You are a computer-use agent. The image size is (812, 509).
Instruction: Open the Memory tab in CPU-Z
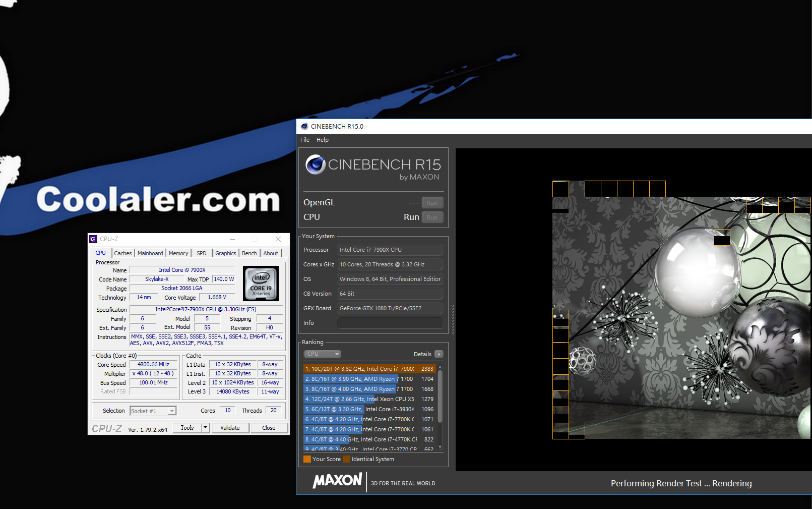click(x=178, y=253)
